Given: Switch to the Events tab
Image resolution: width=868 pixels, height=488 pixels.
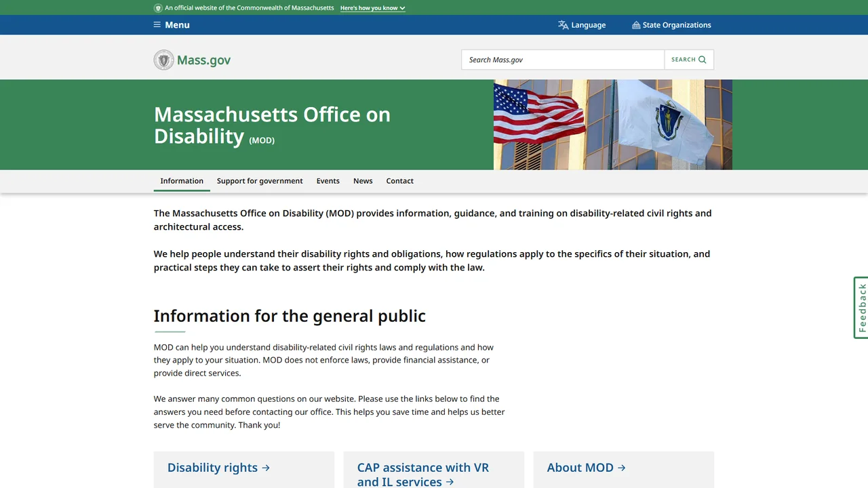Looking at the screenshot, I should tap(328, 181).
